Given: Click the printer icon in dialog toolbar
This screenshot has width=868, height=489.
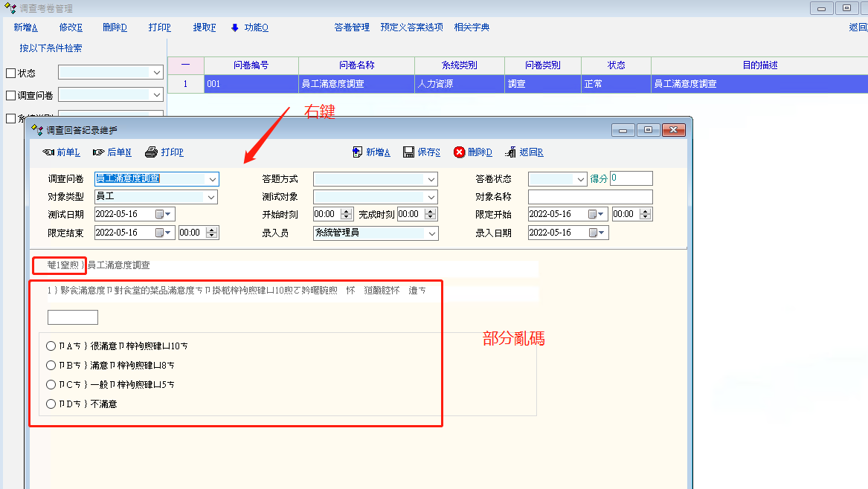Looking at the screenshot, I should (151, 152).
